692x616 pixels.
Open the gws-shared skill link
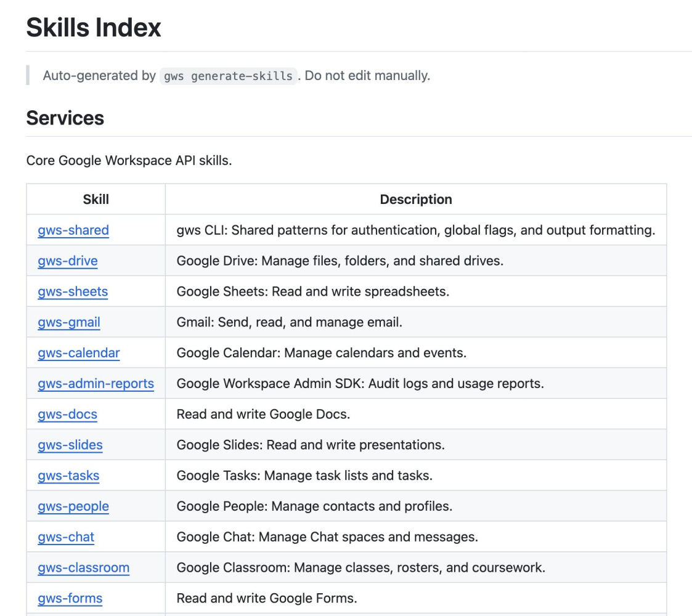coord(73,230)
